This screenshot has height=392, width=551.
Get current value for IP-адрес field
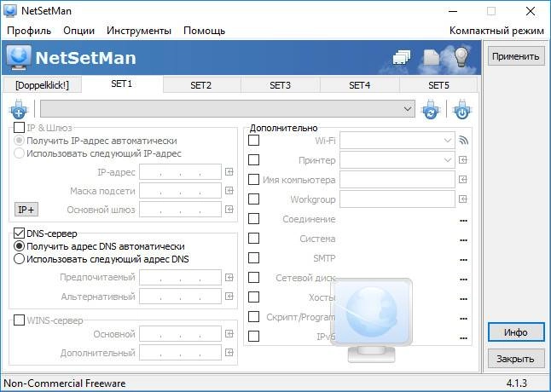click(229, 172)
